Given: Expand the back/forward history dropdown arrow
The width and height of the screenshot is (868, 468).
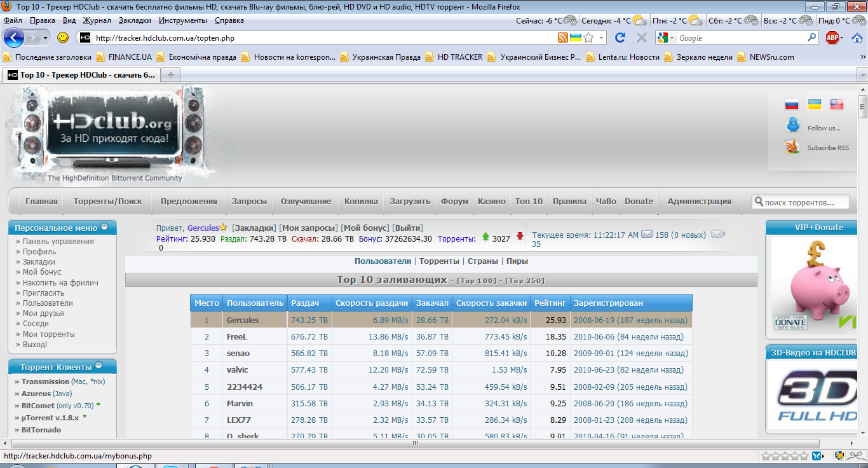Looking at the screenshot, I should pos(45,38).
